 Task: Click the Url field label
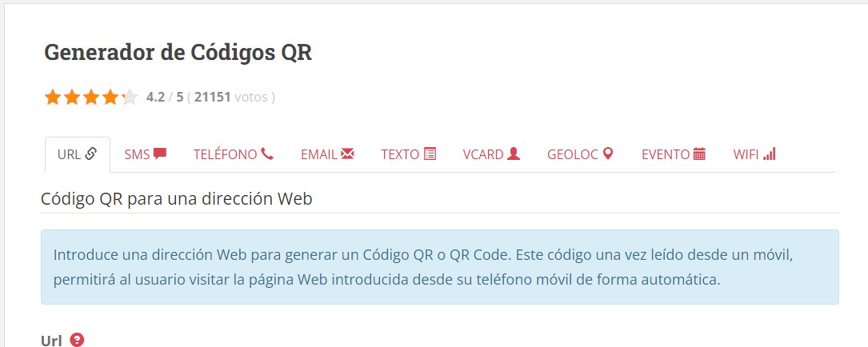click(x=51, y=341)
